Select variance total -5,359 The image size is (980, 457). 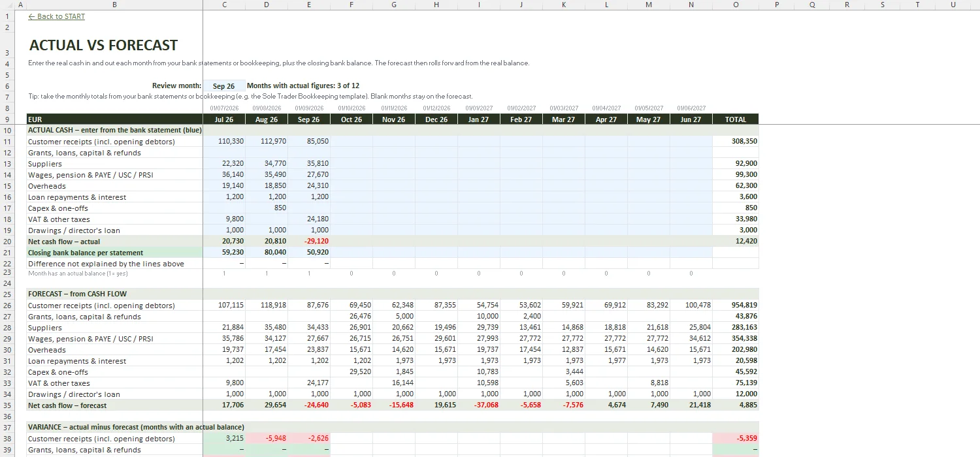point(736,439)
